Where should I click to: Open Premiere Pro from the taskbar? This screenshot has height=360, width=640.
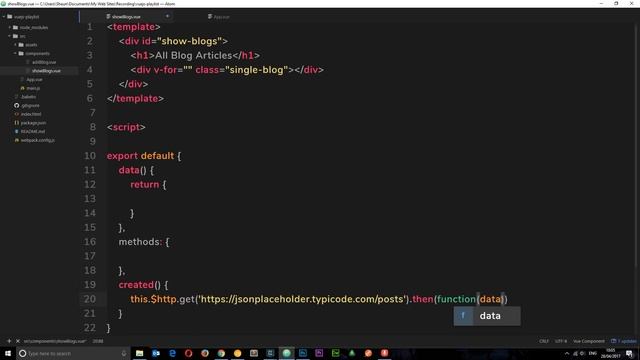coord(319,353)
